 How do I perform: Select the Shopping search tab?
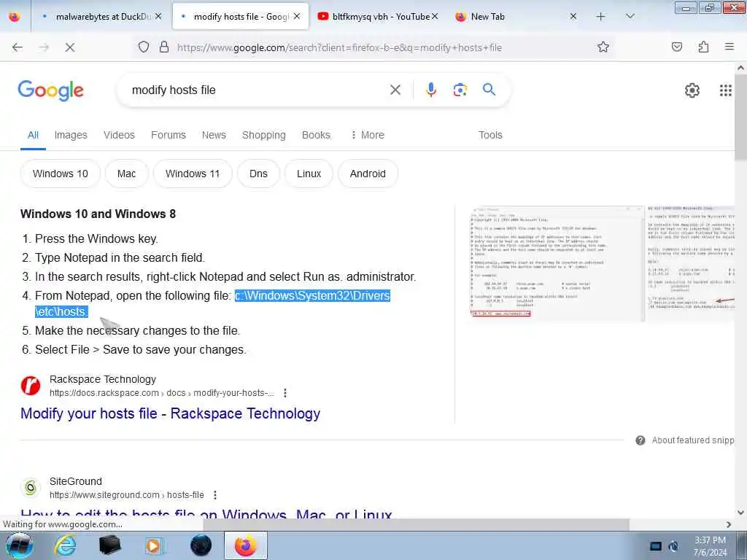point(264,135)
